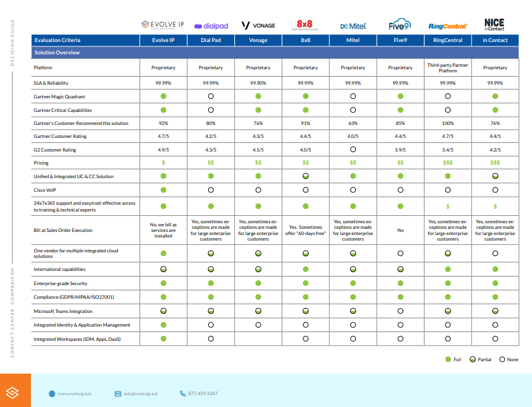Click the Five9 column header
The width and height of the screenshot is (532, 407).
[x=400, y=40]
